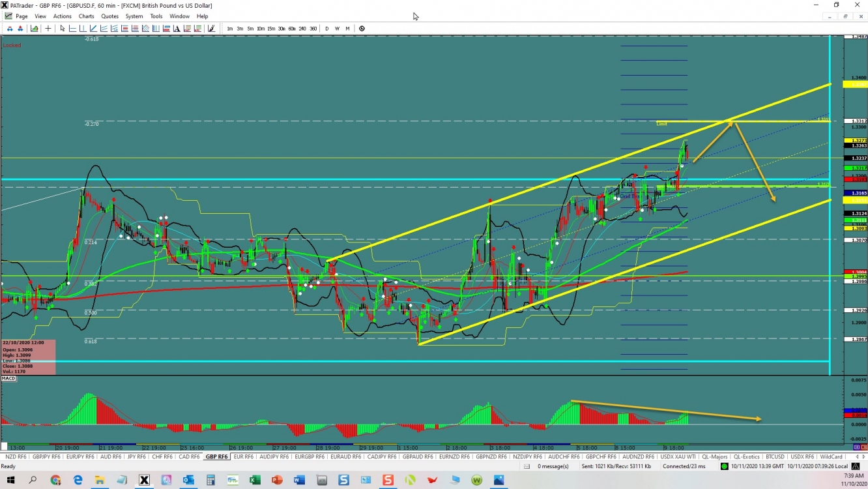
Task: Switch to 3m timeframe
Action: 240,29
